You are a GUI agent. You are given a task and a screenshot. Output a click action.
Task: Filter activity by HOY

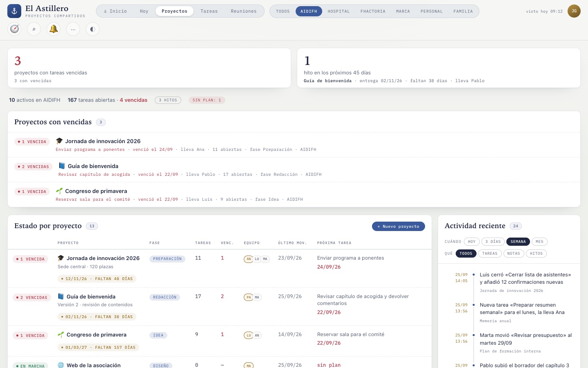472,242
